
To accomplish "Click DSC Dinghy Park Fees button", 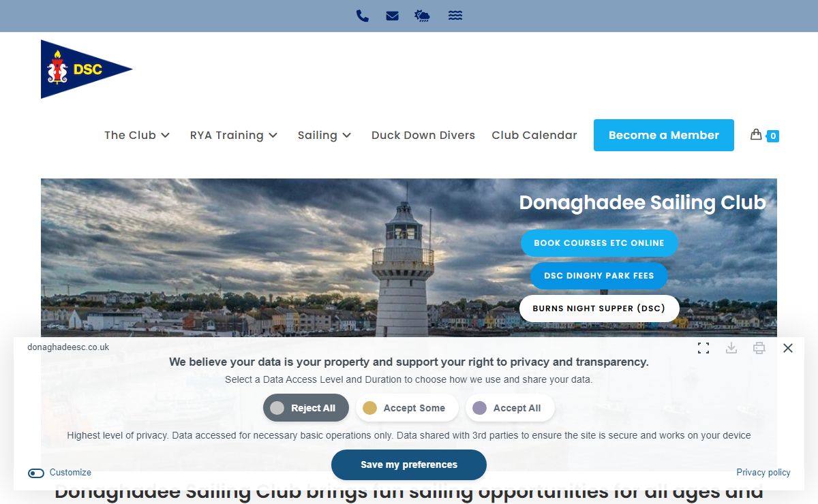I will (599, 276).
